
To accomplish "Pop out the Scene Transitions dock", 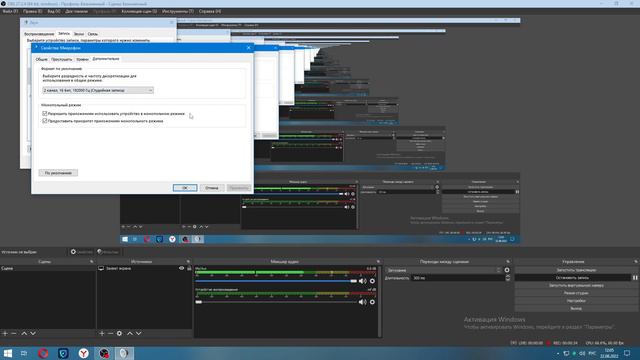I will (508, 262).
